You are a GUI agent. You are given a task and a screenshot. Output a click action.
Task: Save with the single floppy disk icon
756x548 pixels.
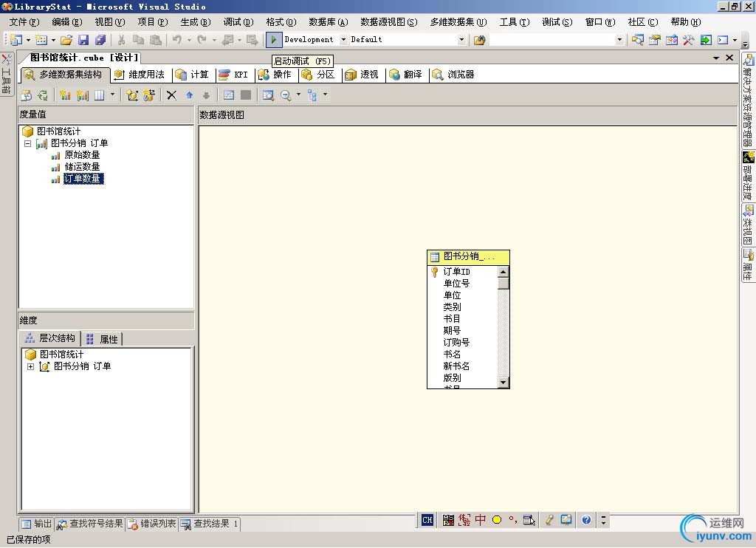pyautogui.click(x=83, y=40)
